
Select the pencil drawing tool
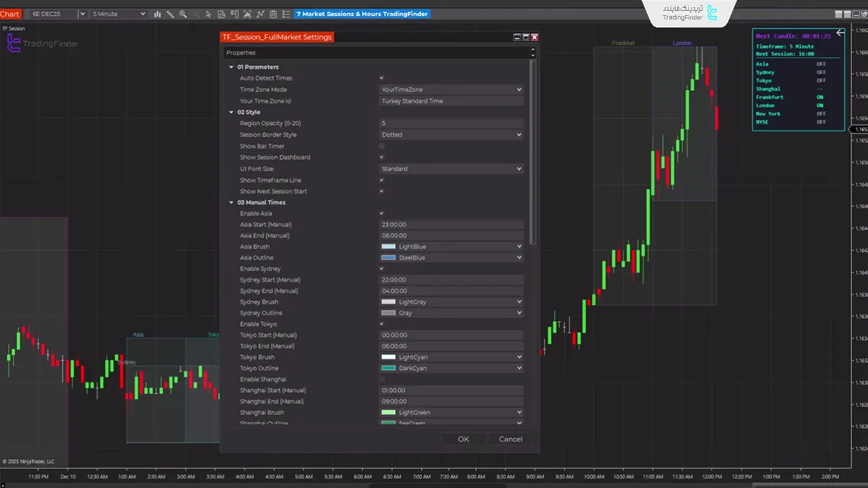tap(171, 14)
